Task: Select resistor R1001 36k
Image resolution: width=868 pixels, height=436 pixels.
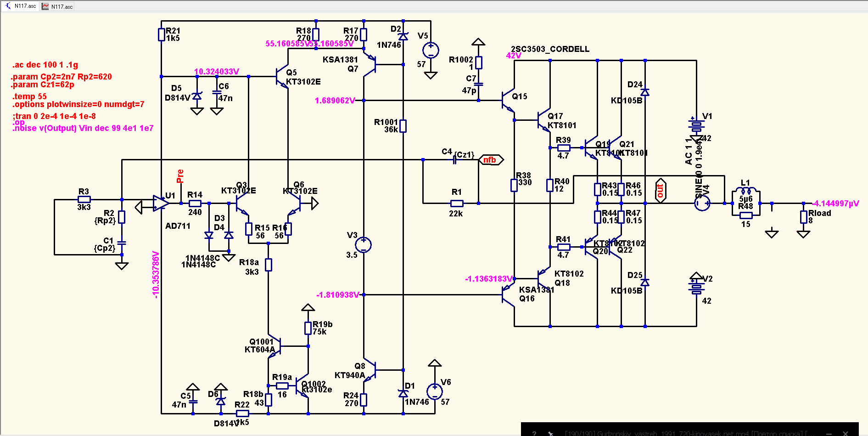Action: point(403,126)
